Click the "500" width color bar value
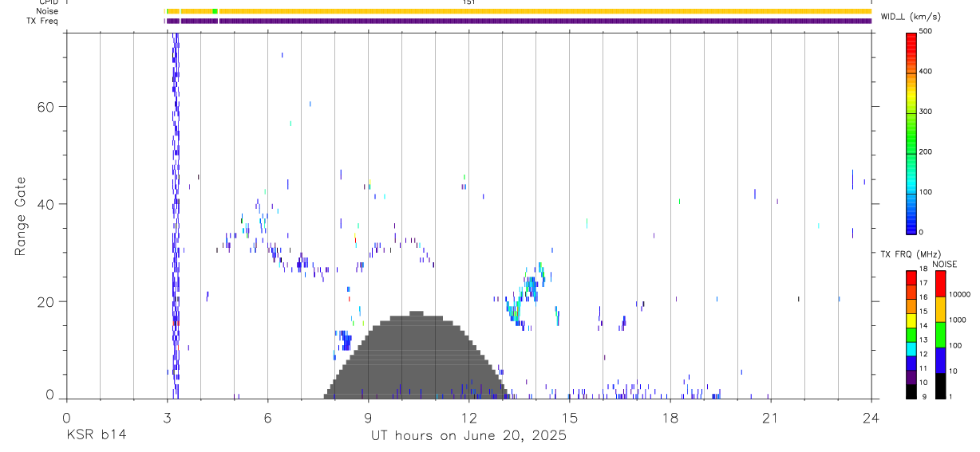980x452 pixels. 926,31
